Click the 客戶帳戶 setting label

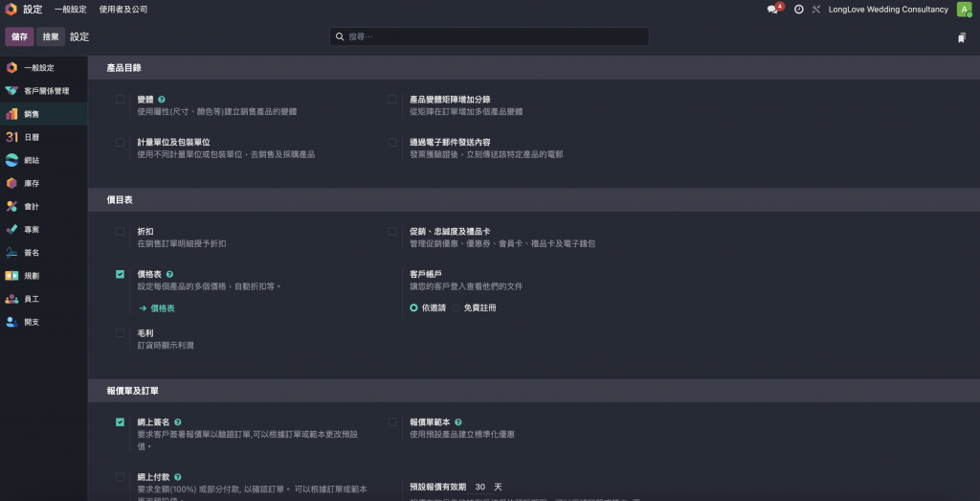point(426,274)
